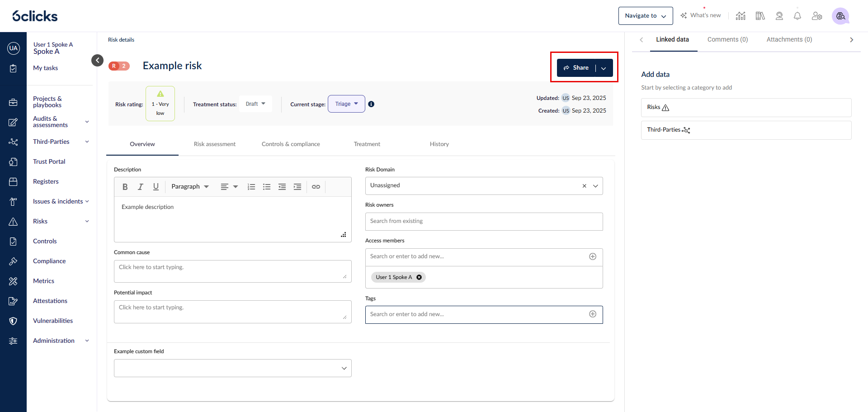This screenshot has width=868, height=412.
Task: Click the Bold formatting icon
Action: [x=125, y=187]
